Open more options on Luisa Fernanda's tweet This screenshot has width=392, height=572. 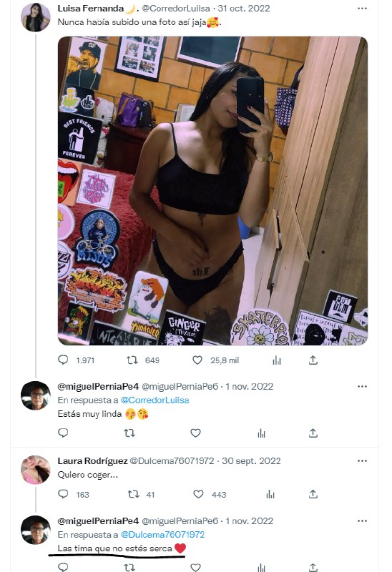point(362,9)
